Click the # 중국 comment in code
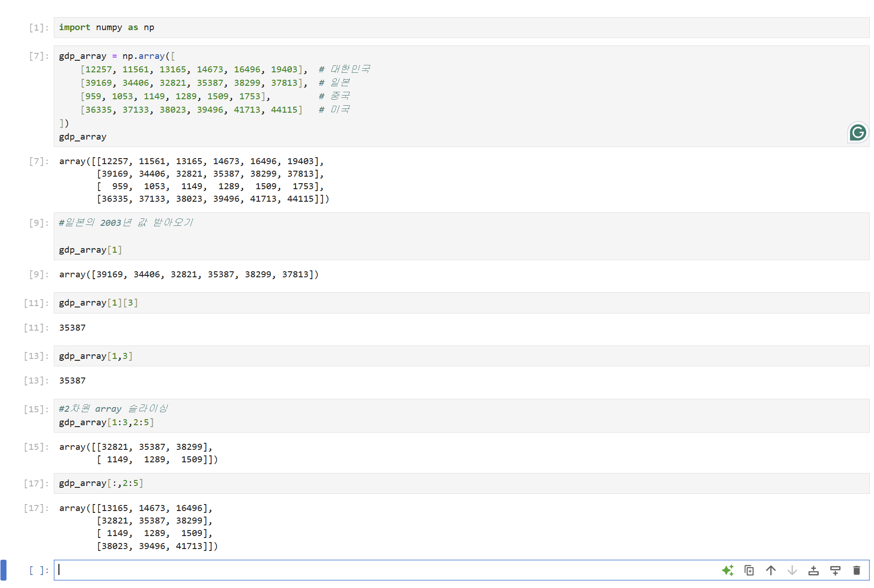Image resolution: width=874 pixels, height=588 pixels. click(x=334, y=96)
